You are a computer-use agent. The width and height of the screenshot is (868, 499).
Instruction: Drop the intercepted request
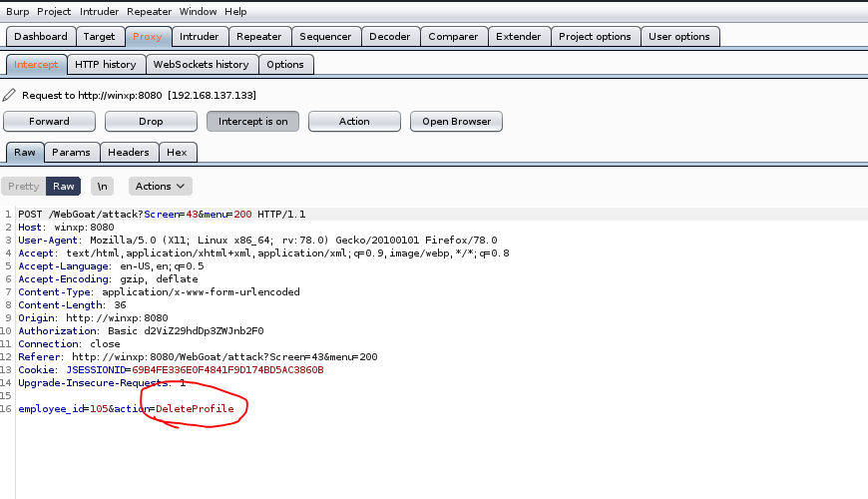(x=151, y=122)
